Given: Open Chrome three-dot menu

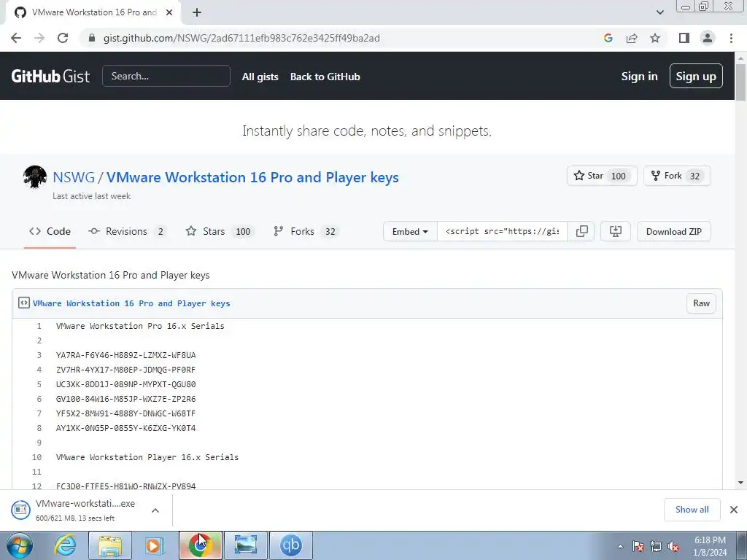Looking at the screenshot, I should [x=731, y=38].
